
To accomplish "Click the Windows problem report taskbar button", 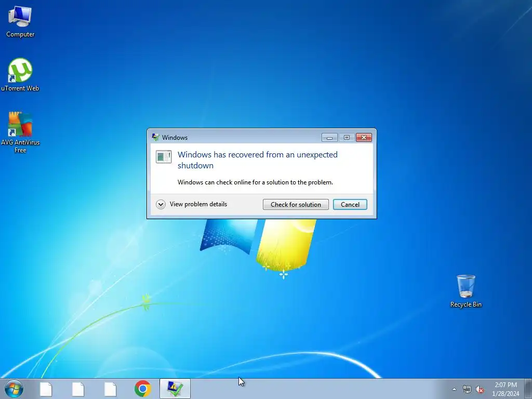I will [x=175, y=389].
